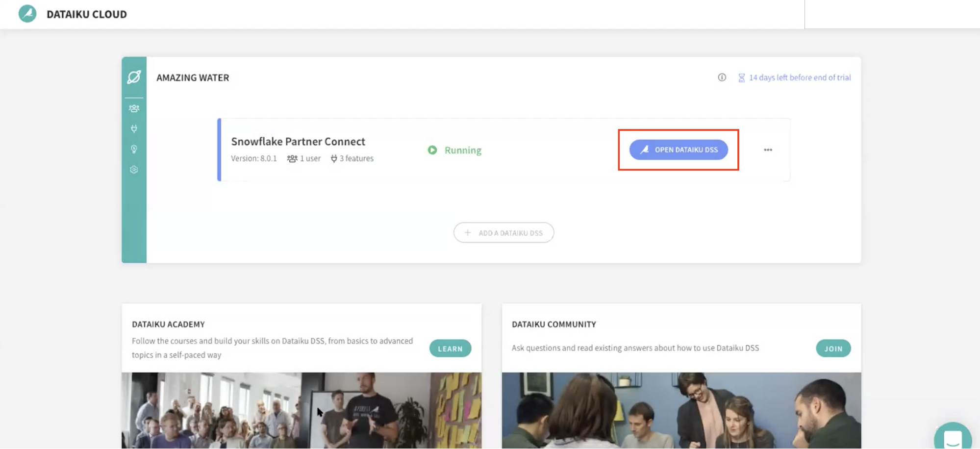Click the Dataiku Cloud title text
This screenshot has height=449, width=980.
click(87, 14)
